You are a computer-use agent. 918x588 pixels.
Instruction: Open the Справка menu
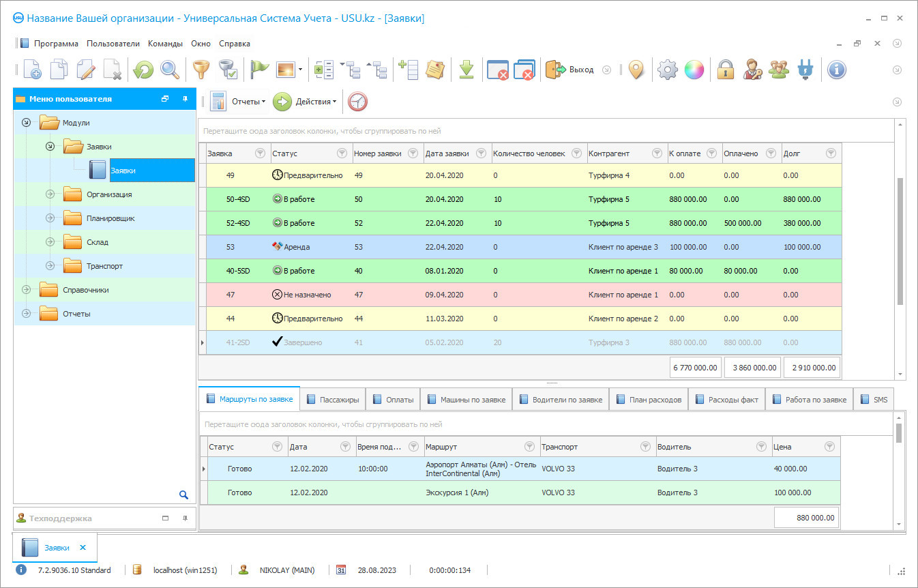click(235, 43)
